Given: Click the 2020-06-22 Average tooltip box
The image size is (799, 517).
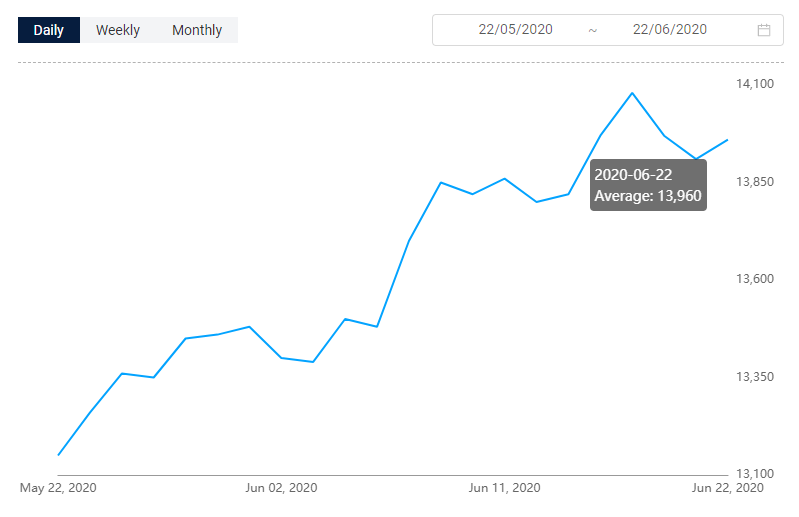Looking at the screenshot, I should click(x=648, y=185).
